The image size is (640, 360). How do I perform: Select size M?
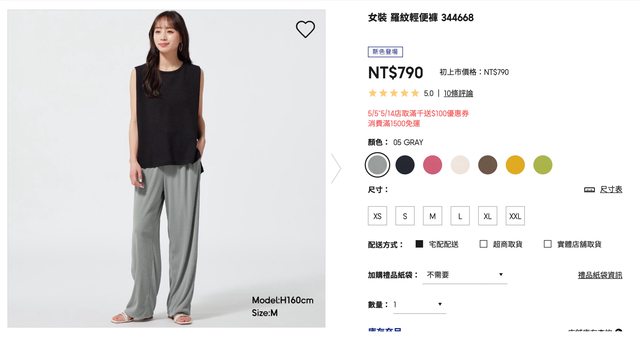pyautogui.click(x=432, y=216)
